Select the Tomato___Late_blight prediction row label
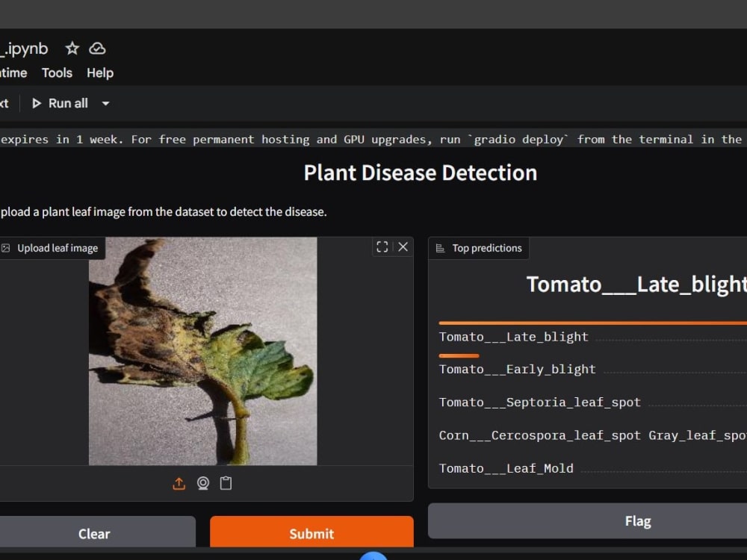747x560 pixels. coord(514,337)
